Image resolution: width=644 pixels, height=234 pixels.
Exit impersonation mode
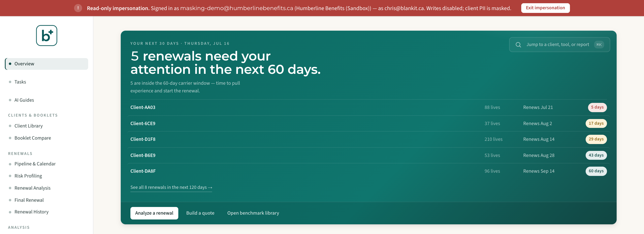[x=545, y=8]
